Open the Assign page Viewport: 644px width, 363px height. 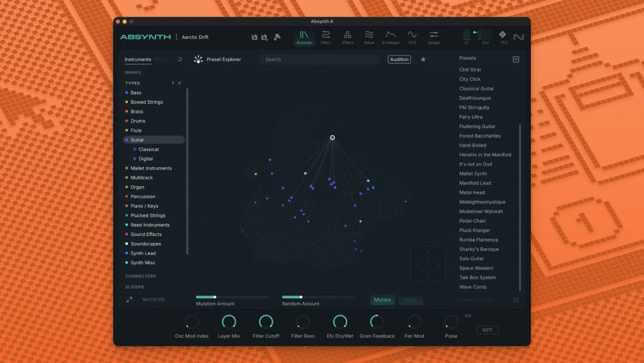tap(434, 37)
